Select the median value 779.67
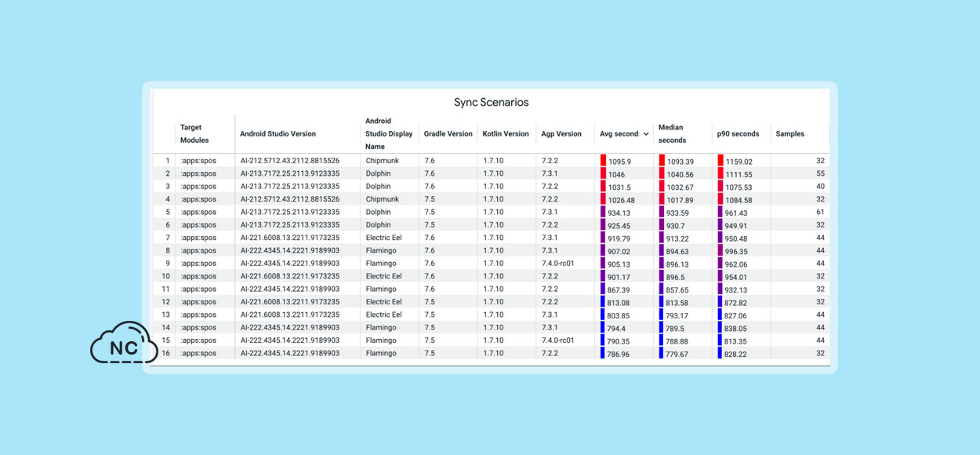Image resolution: width=980 pixels, height=455 pixels. click(678, 354)
